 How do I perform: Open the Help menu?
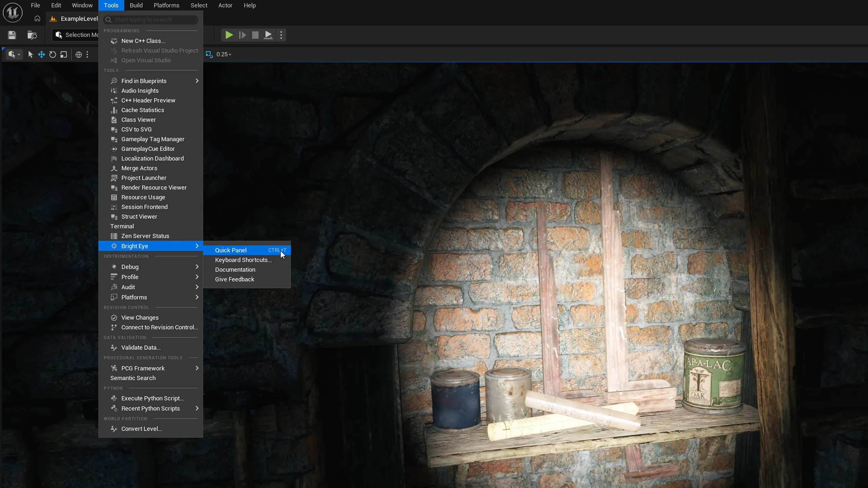click(x=250, y=5)
